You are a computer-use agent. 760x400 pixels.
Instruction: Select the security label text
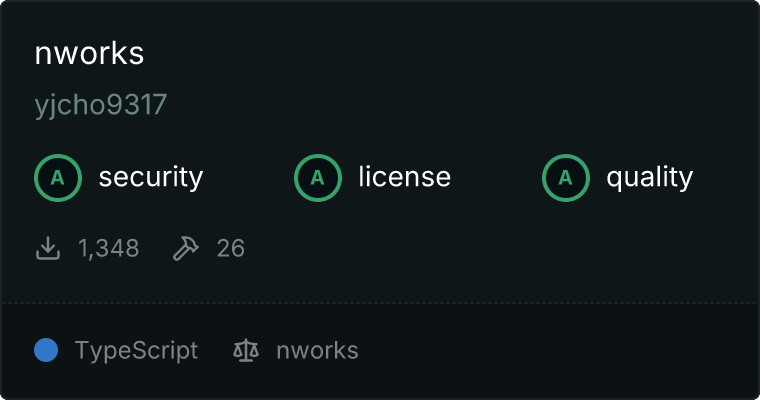151,177
